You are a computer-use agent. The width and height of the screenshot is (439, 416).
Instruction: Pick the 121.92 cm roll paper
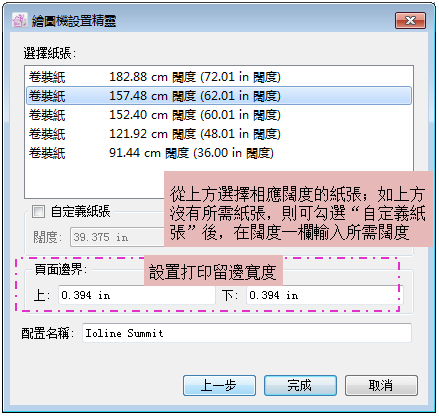coord(219,134)
